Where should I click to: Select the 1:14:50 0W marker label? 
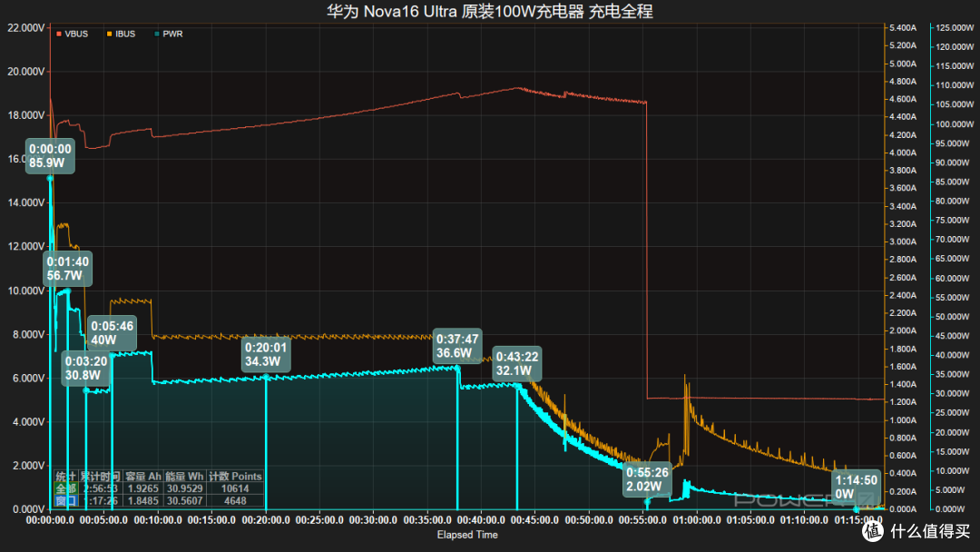click(x=857, y=487)
